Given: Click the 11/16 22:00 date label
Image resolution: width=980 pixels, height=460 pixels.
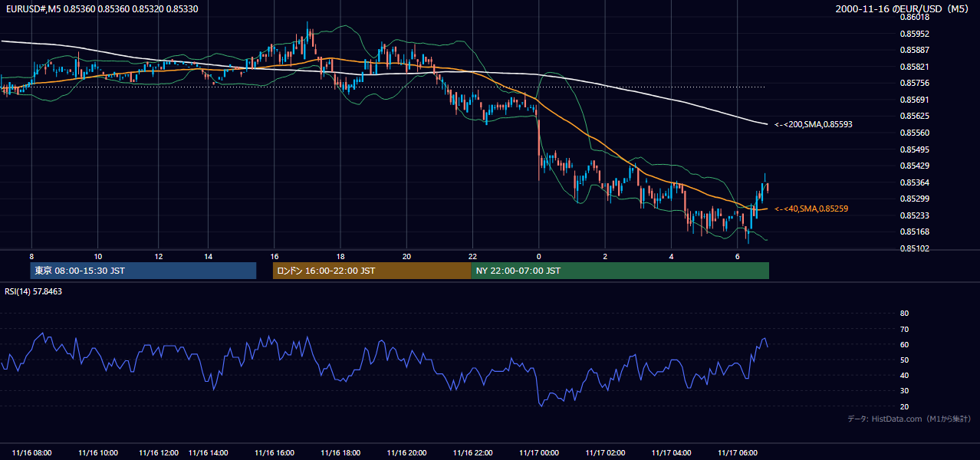Looking at the screenshot, I should 472,452.
